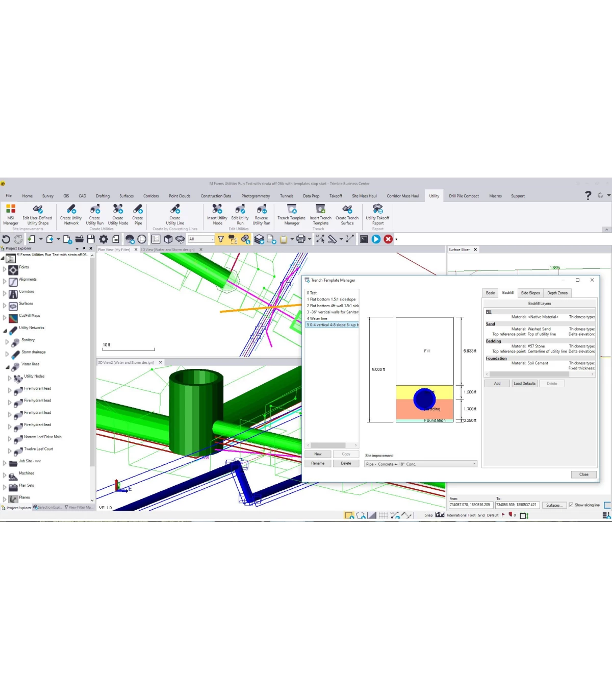Click Delete button under template list
612x700 pixels.
tap(346, 463)
